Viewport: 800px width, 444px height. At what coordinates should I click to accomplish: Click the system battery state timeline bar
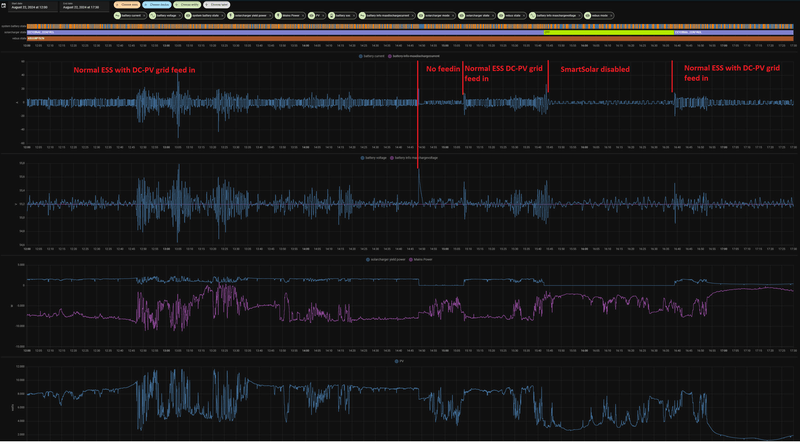410,26
